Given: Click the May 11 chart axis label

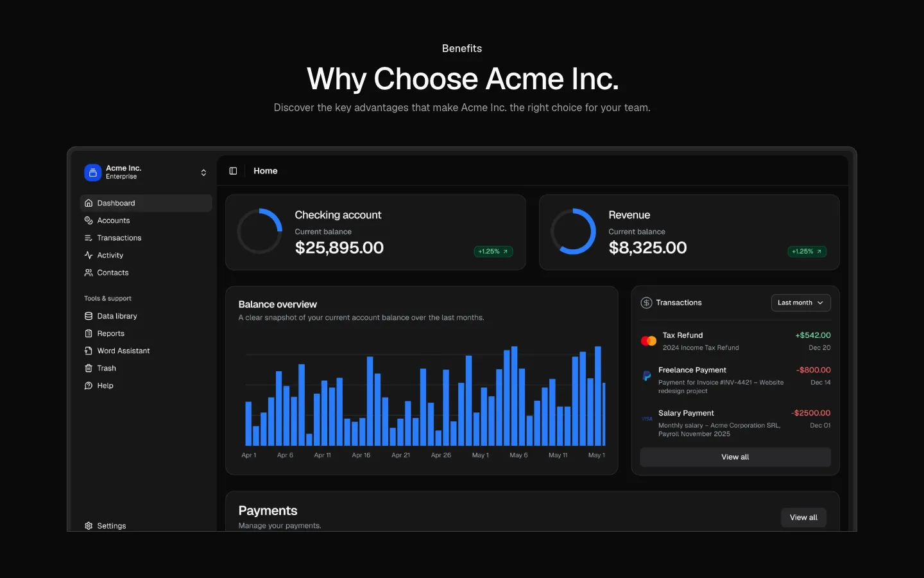Looking at the screenshot, I should (558, 455).
